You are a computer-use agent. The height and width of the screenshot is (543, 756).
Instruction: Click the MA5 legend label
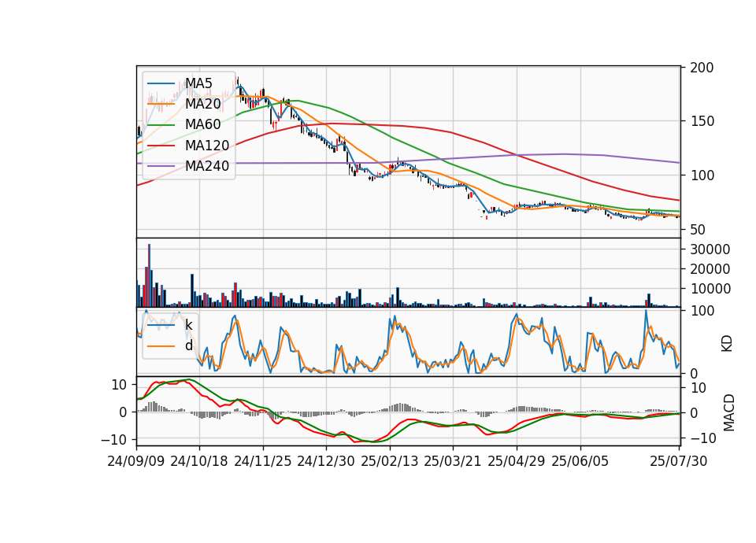[x=198, y=83]
